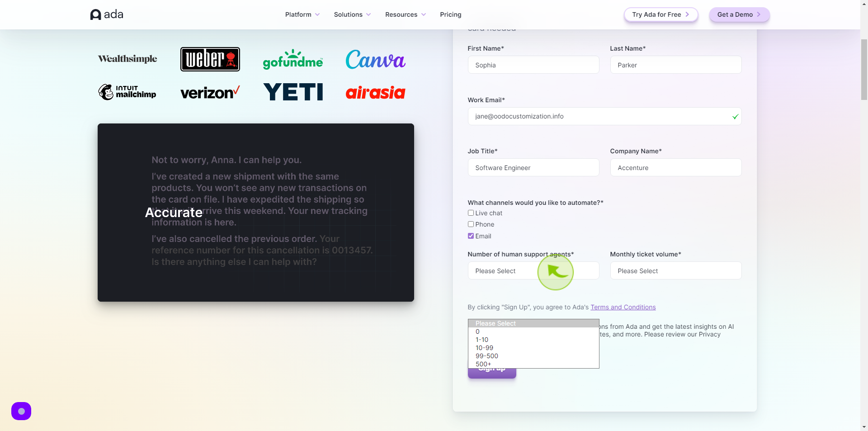Open Monthly ticket volume dropdown

tap(676, 270)
